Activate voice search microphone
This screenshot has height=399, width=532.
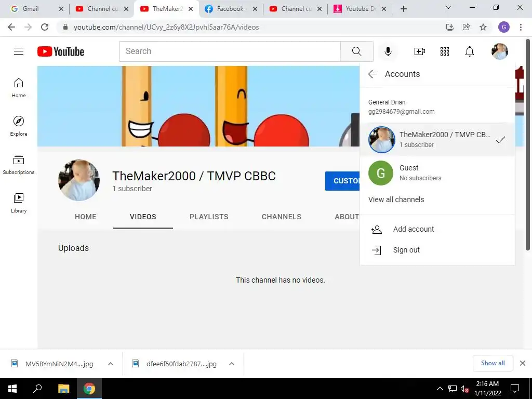coord(388,51)
